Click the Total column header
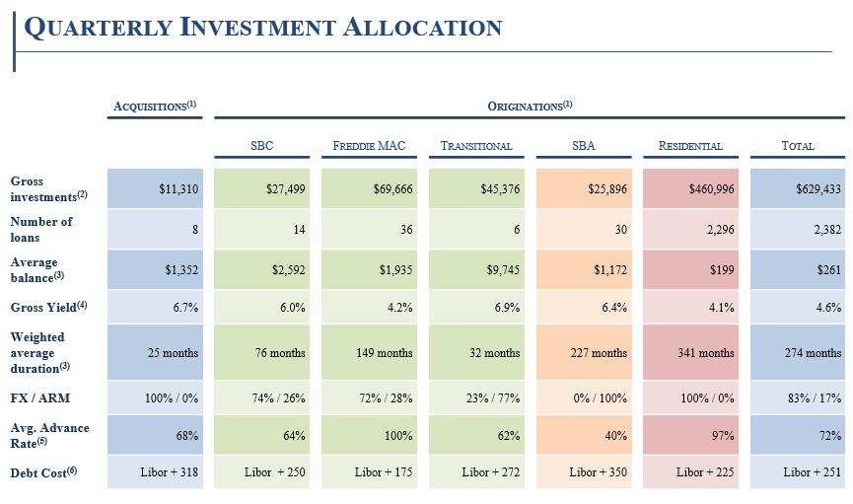Screen dimensions: 853x504 click(798, 146)
